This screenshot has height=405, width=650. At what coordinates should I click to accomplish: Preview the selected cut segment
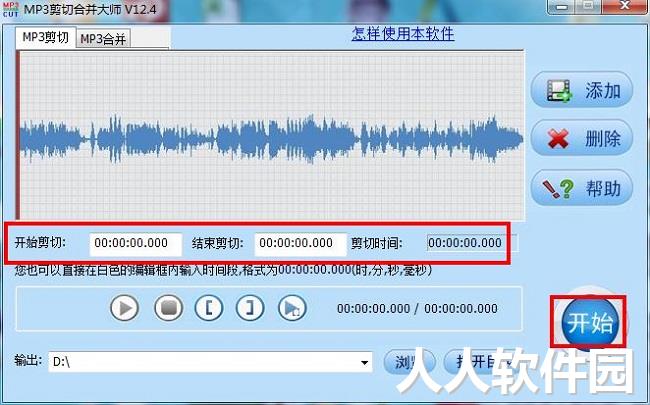click(292, 308)
